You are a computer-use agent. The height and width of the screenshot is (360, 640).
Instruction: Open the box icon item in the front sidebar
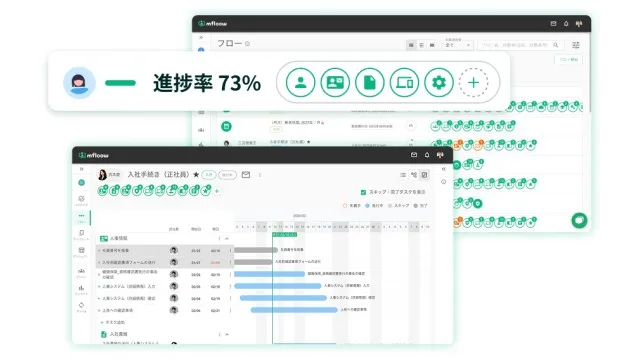pyautogui.click(x=81, y=252)
